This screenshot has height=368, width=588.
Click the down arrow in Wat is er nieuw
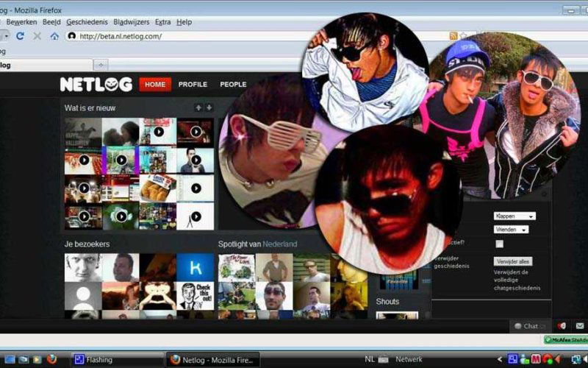(x=209, y=107)
